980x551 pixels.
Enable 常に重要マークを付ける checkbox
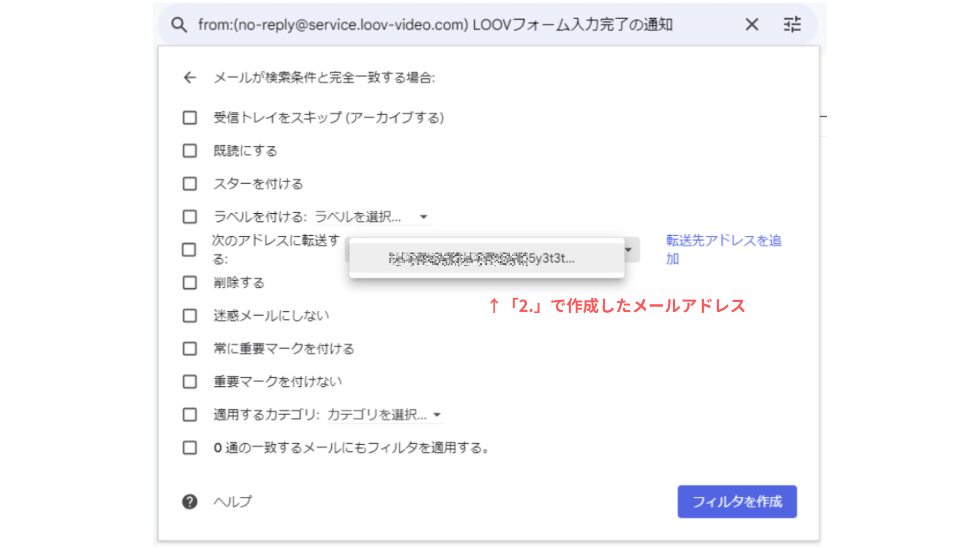coord(190,348)
